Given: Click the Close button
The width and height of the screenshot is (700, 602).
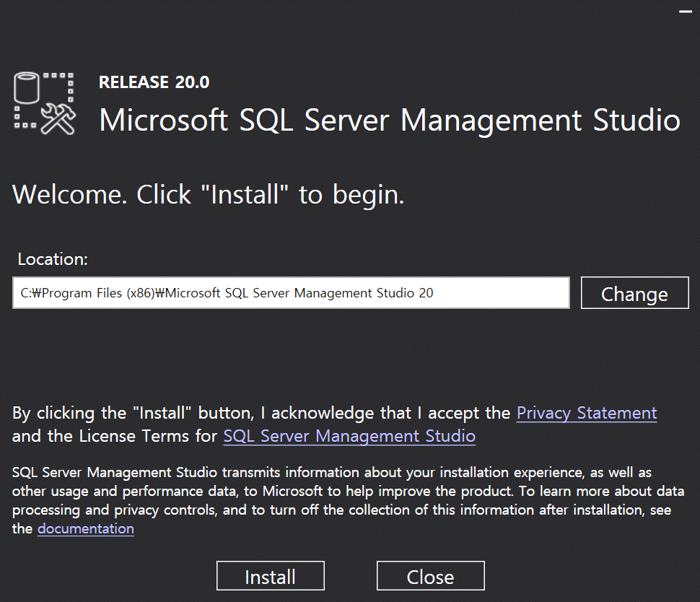Looking at the screenshot, I should click(430, 575).
